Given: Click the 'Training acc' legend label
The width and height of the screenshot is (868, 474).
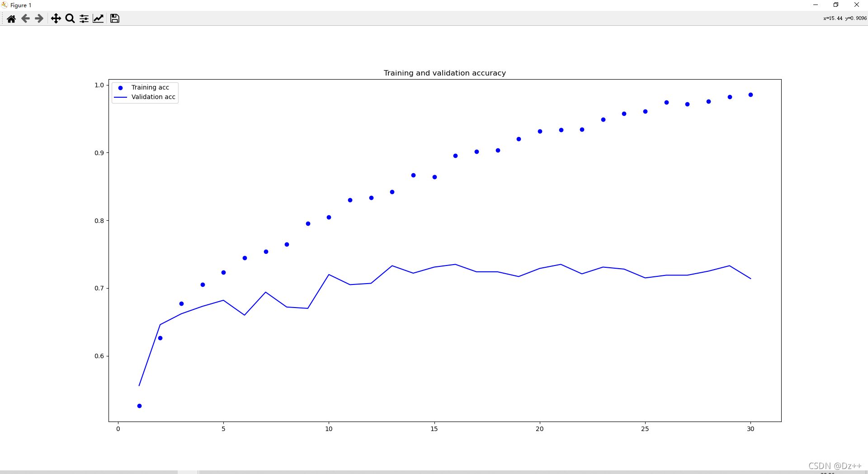Looking at the screenshot, I should [150, 87].
